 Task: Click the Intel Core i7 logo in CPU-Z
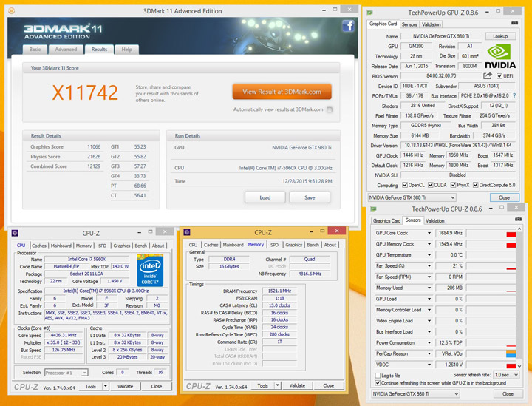point(150,270)
